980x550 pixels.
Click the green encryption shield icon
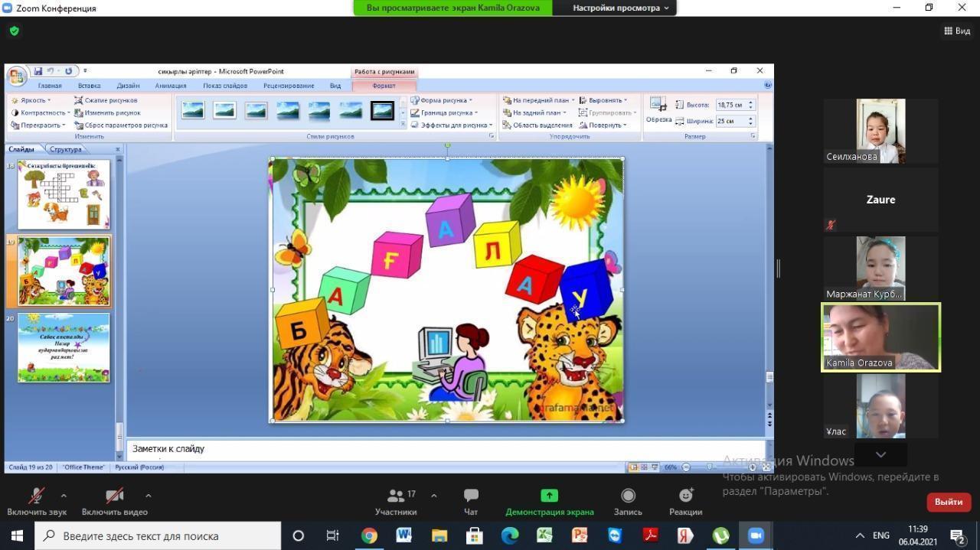click(x=15, y=31)
